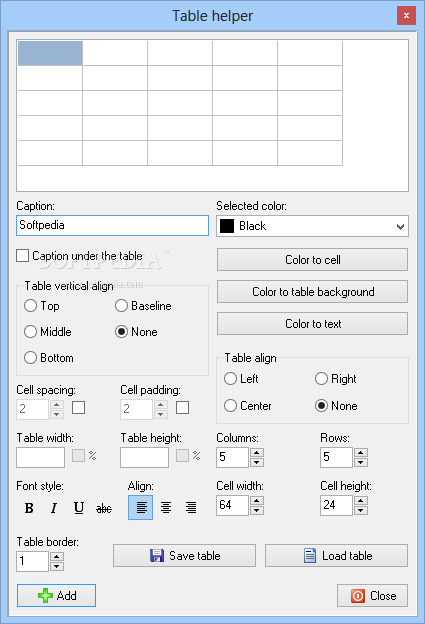This screenshot has width=425, height=624.
Task: Select left text alignment icon
Action: point(140,507)
